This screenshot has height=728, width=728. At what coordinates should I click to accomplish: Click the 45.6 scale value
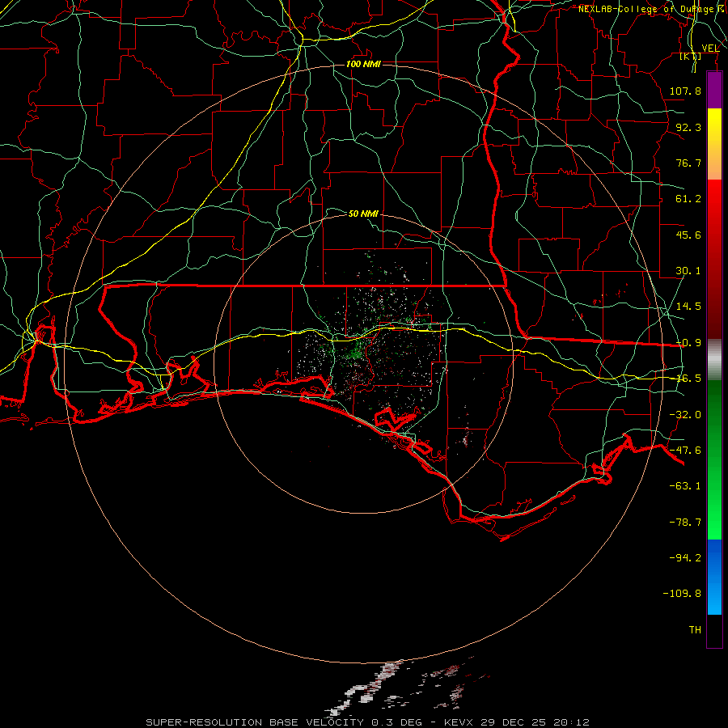[x=688, y=235]
